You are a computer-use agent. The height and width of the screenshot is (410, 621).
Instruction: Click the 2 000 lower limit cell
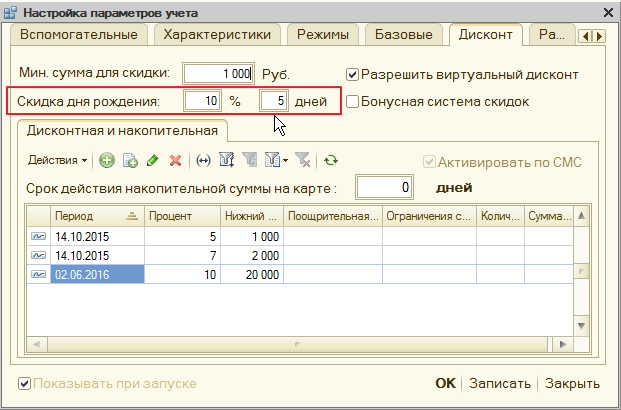(252, 256)
